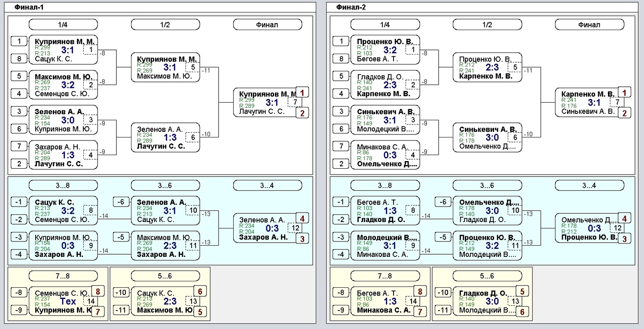Click 3:1 score in Финал-1 final match
644x329 pixels.
tap(272, 102)
